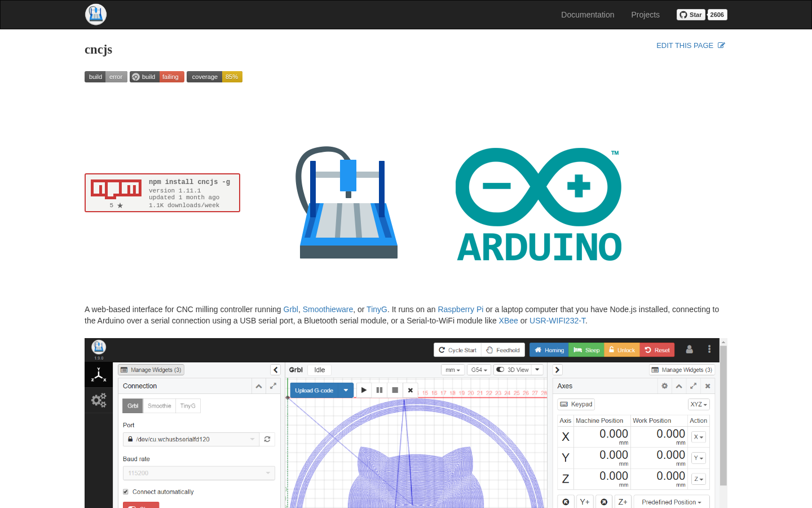Screen dimensions: 812x508
Task: Expand the Axes widget to fullscreen
Action: (693, 386)
